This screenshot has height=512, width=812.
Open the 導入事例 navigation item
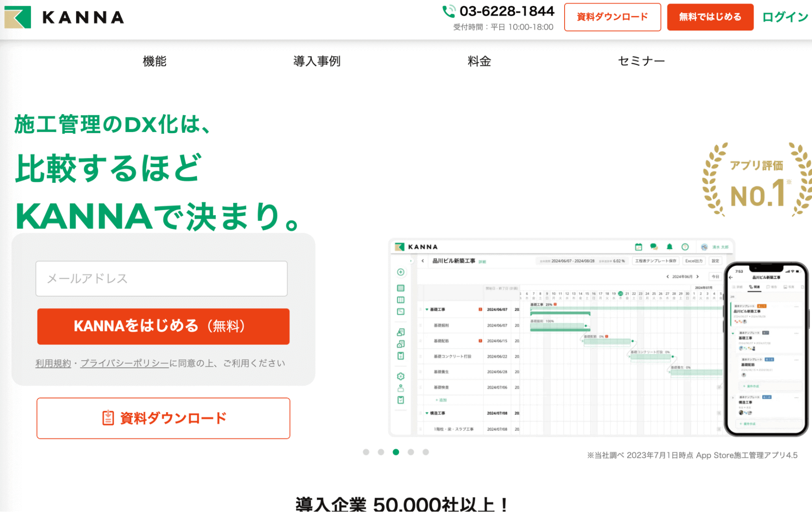(317, 61)
